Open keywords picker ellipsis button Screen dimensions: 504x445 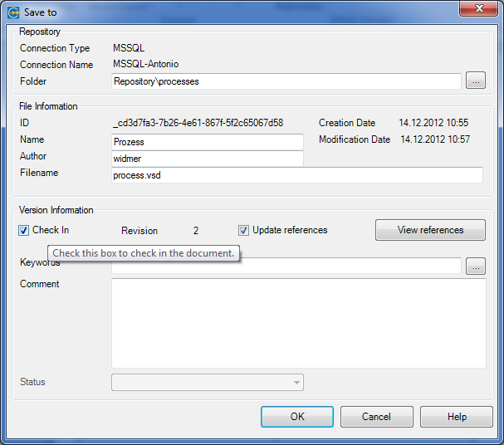pyautogui.click(x=476, y=266)
